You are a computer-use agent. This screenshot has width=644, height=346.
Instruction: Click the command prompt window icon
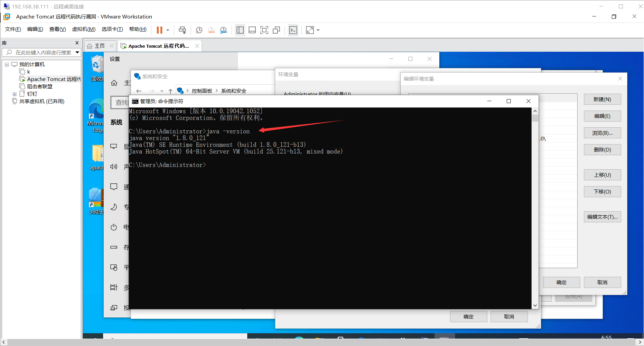click(x=135, y=101)
